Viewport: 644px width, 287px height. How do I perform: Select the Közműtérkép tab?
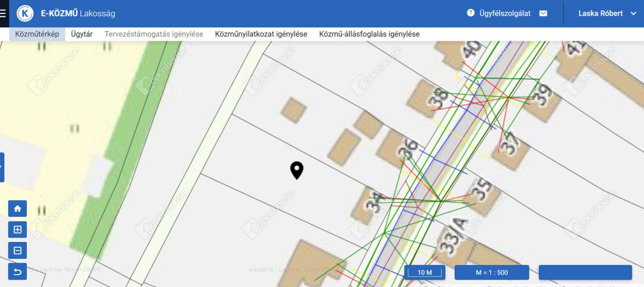point(37,34)
